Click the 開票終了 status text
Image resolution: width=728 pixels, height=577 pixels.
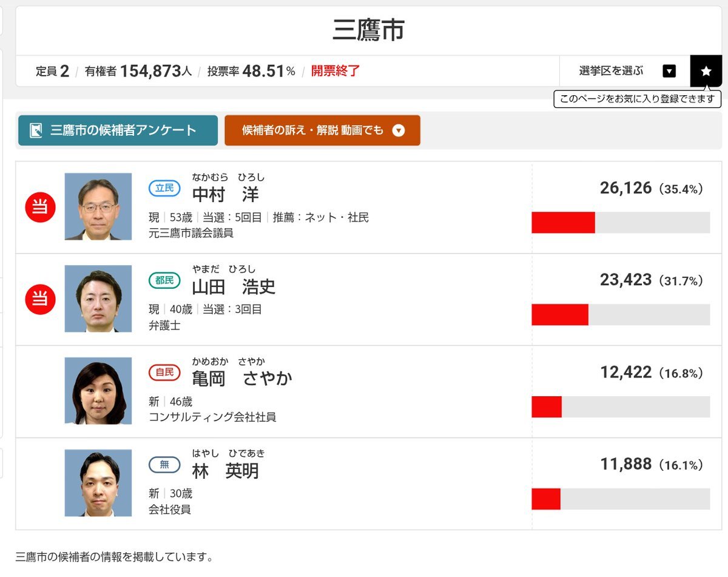pos(335,71)
